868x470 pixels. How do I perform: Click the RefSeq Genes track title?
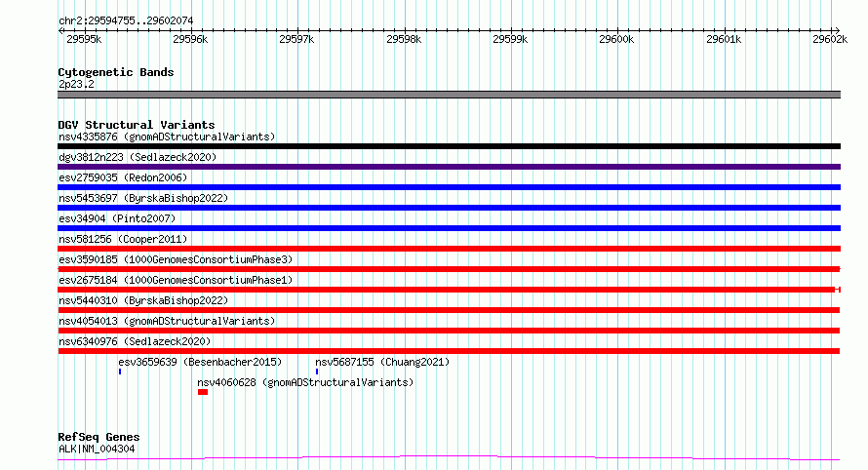tap(99, 437)
